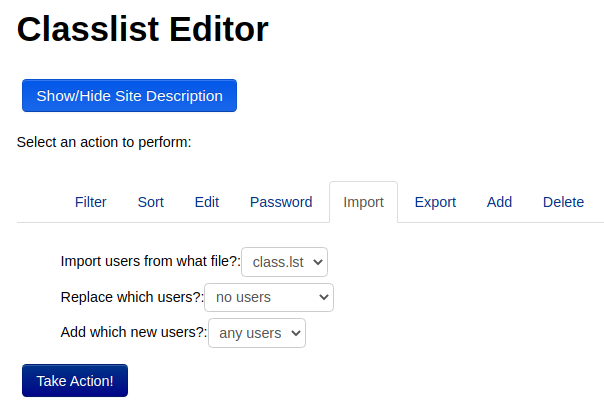The image size is (604, 415).
Task: Click the Classlist Editor heading
Action: [143, 29]
